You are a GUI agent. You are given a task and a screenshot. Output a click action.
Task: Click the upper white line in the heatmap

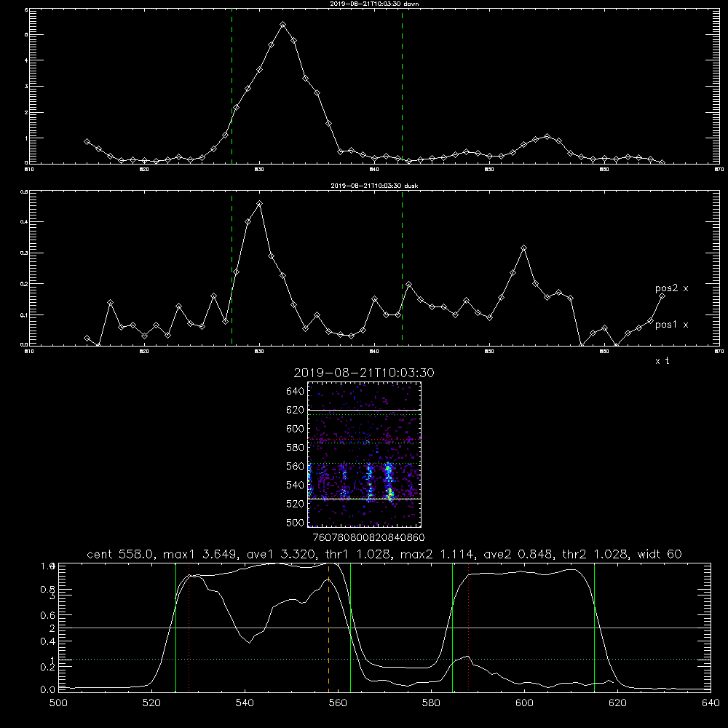click(364, 410)
